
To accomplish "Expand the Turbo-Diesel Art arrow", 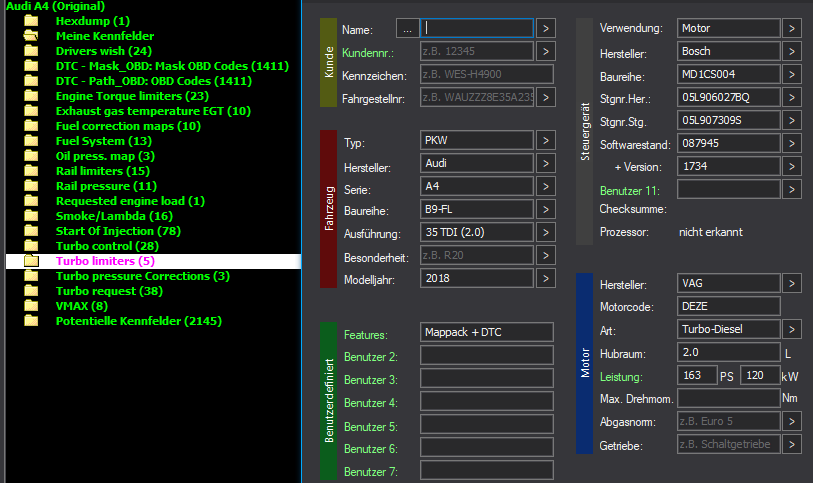I will click(x=792, y=329).
